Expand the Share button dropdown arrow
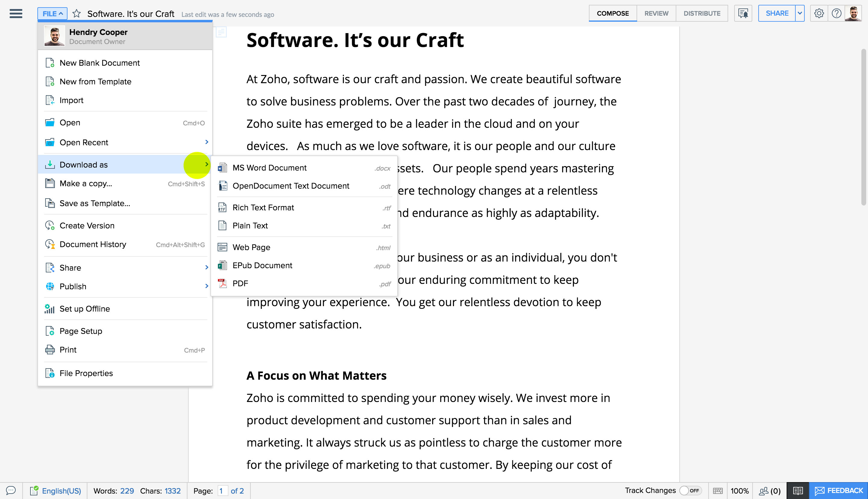Screen dimensions: 868x499 point(800,13)
